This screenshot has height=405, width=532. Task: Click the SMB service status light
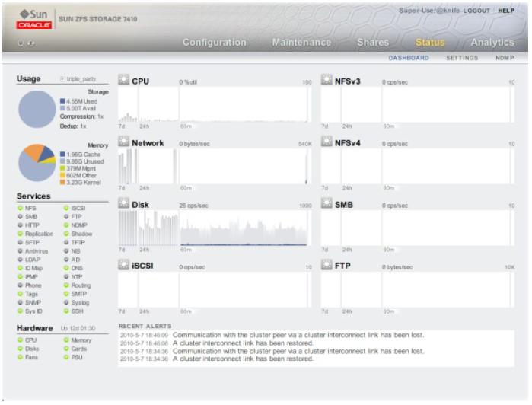pyautogui.click(x=20, y=217)
